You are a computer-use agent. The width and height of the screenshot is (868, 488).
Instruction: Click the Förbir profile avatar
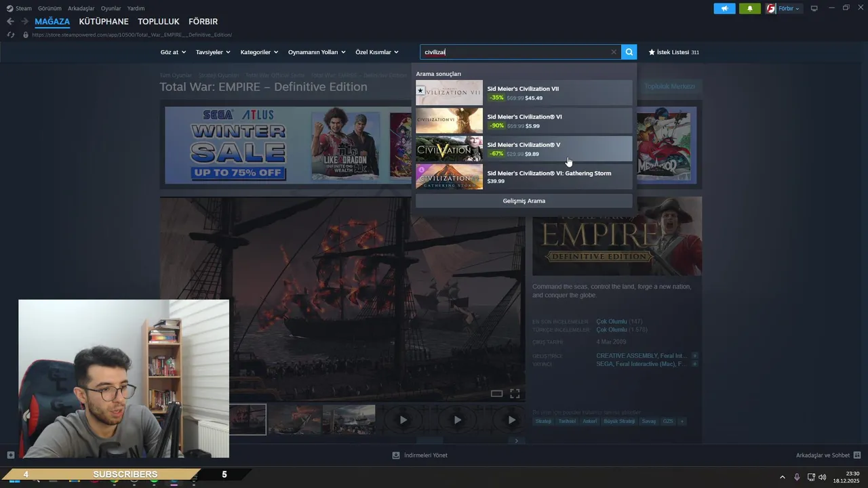point(771,9)
